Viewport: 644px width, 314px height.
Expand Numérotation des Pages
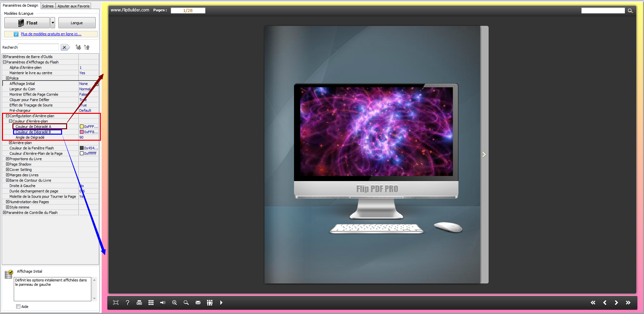click(x=8, y=202)
